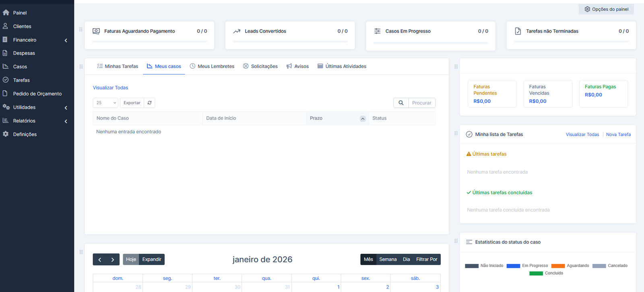Open the Meus Lembretes tab
Image resolution: width=644 pixels, height=292 pixels.
[x=212, y=66]
